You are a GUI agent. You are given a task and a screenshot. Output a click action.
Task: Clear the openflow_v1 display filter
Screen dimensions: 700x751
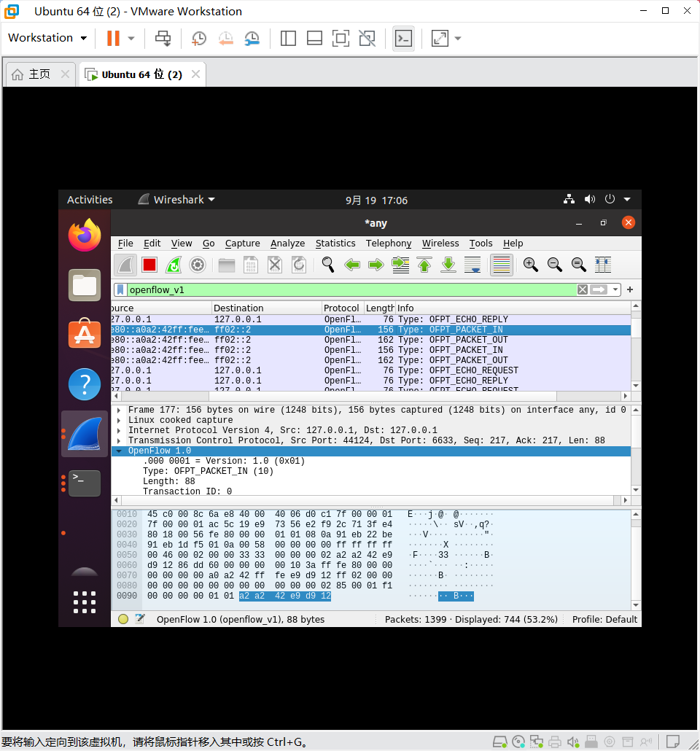[x=582, y=289]
